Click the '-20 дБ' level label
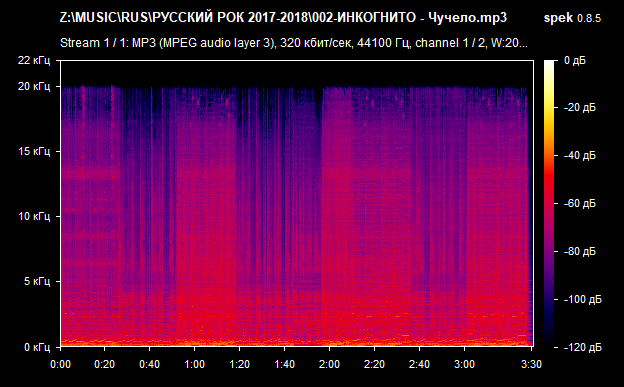This screenshot has height=387, width=624. (580, 108)
